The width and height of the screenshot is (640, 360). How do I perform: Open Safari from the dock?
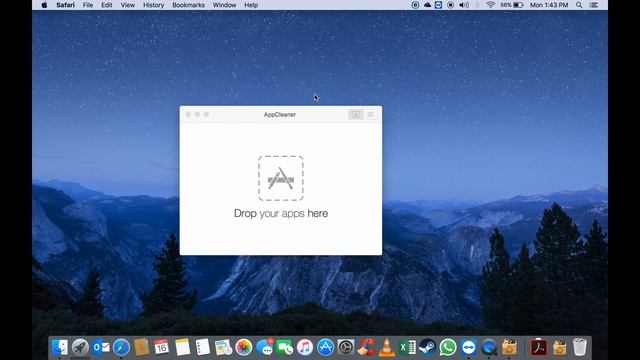[x=121, y=347]
